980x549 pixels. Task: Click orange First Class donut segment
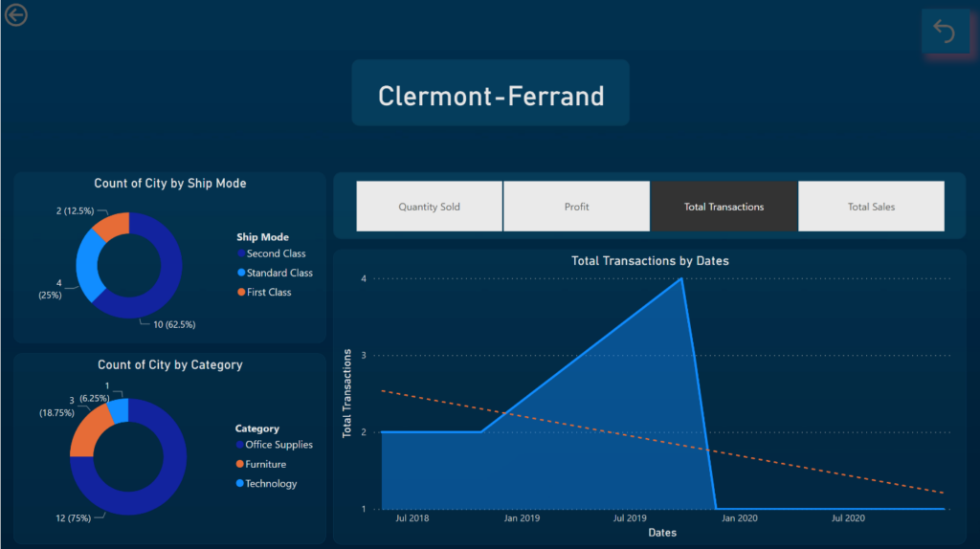110,226
